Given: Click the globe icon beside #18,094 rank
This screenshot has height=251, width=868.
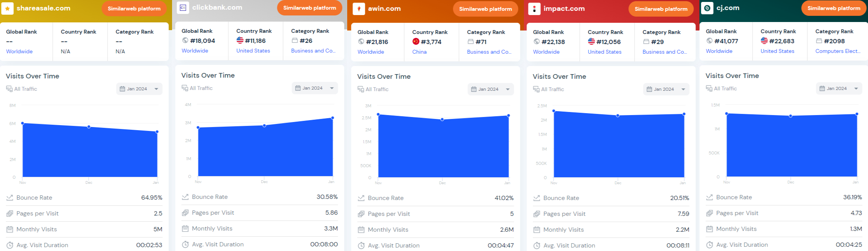Looking at the screenshot, I should 185,41.
